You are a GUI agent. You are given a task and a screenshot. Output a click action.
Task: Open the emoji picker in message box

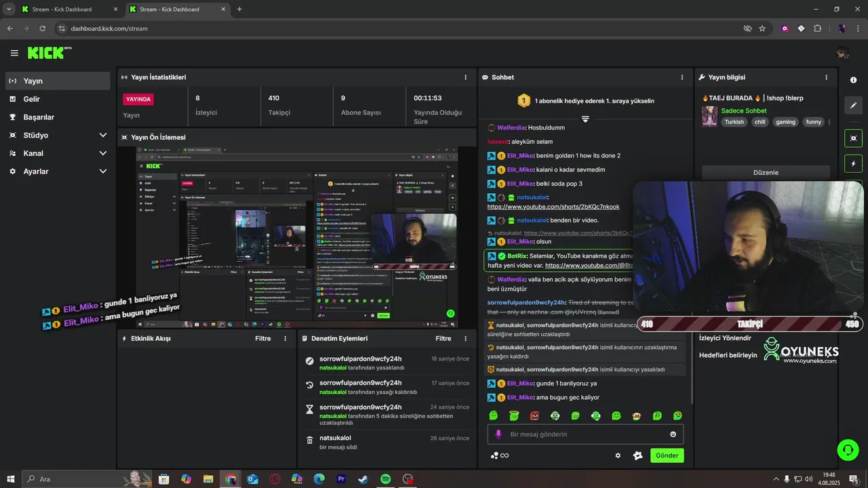click(x=673, y=434)
